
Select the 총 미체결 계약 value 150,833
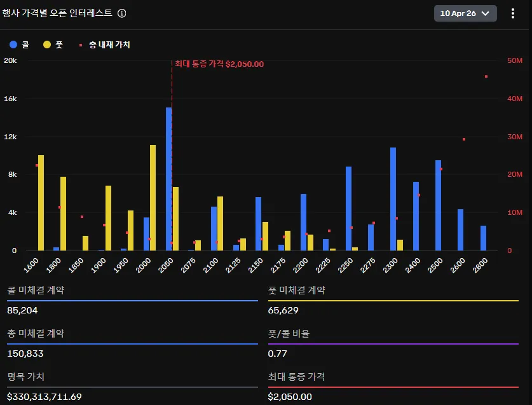click(25, 354)
